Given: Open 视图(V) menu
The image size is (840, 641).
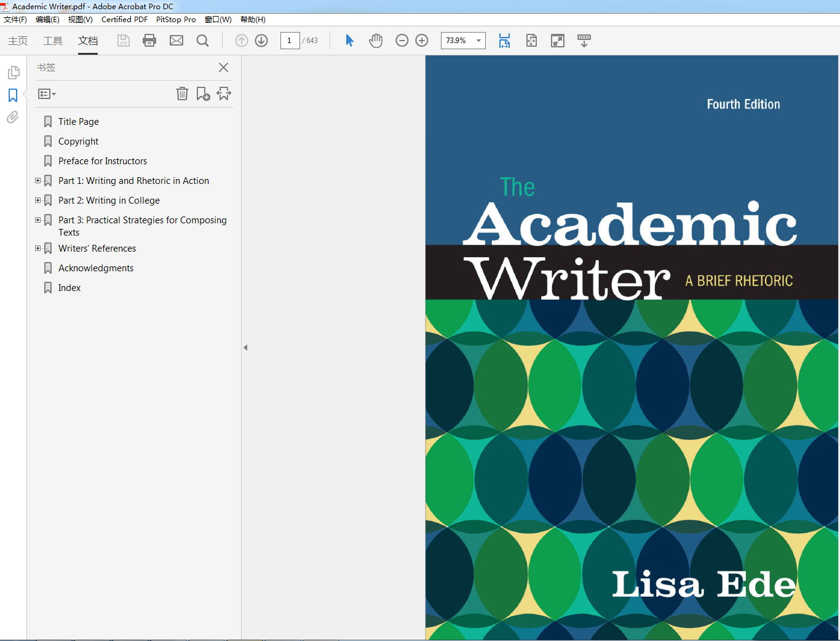Looking at the screenshot, I should tap(81, 20).
